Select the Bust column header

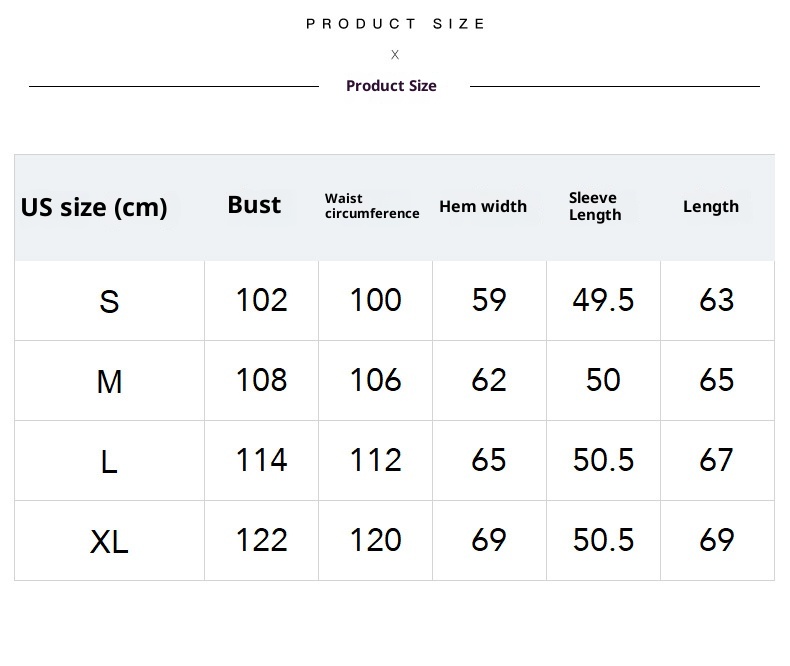click(x=254, y=205)
